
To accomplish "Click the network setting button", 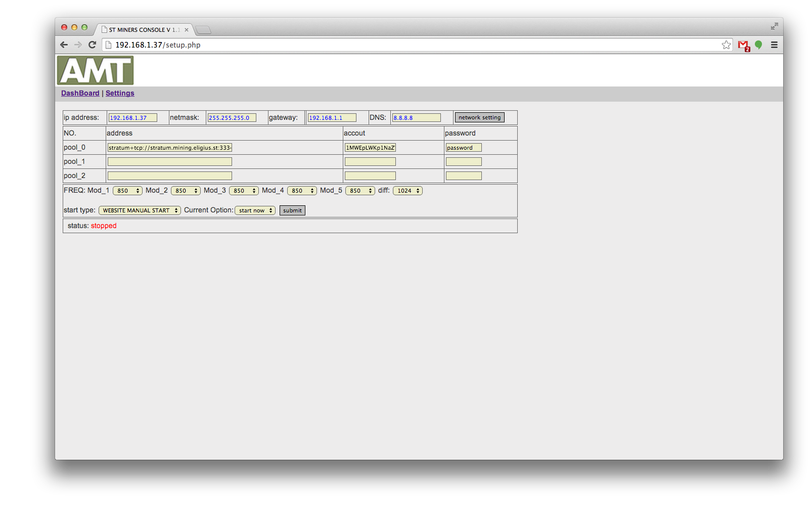I will tap(480, 117).
